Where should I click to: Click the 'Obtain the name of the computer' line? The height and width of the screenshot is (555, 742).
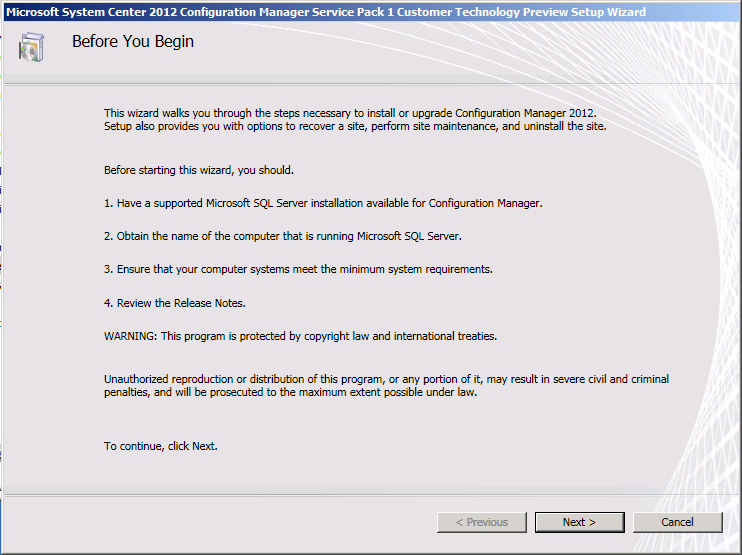click(283, 236)
